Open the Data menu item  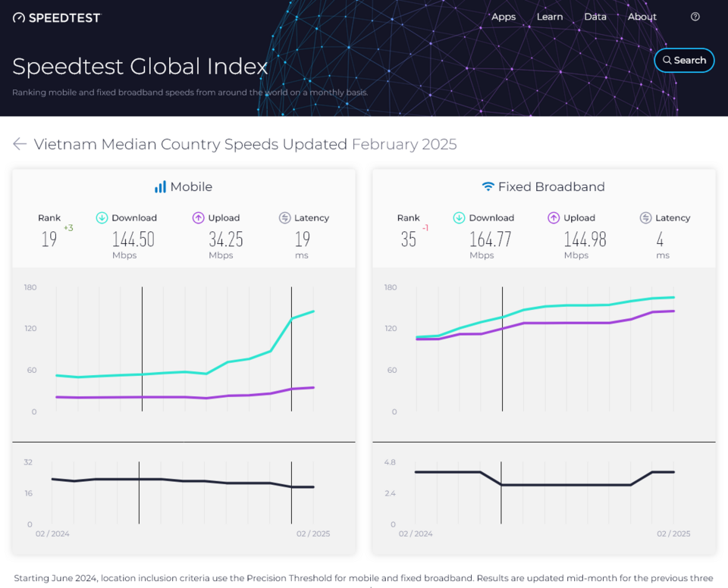click(x=595, y=17)
